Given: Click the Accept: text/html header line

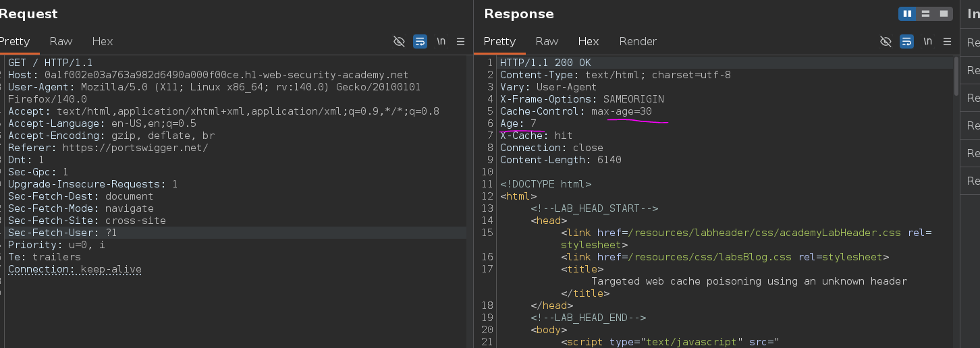Looking at the screenshot, I should coord(223,111).
